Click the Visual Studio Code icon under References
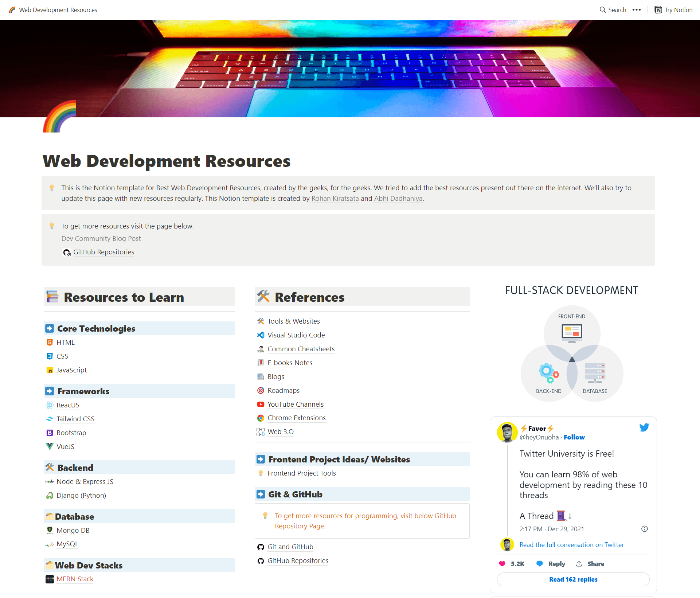This screenshot has width=700, height=598. (x=261, y=335)
